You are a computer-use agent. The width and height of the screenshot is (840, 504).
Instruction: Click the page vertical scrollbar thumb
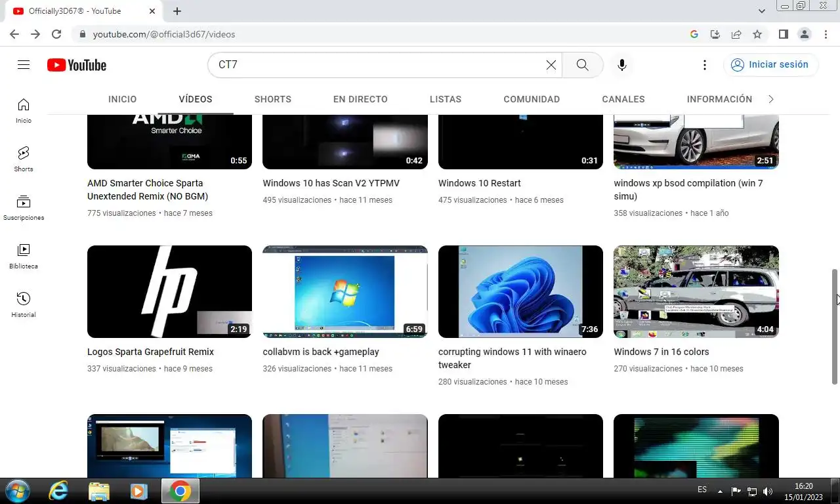835,326
